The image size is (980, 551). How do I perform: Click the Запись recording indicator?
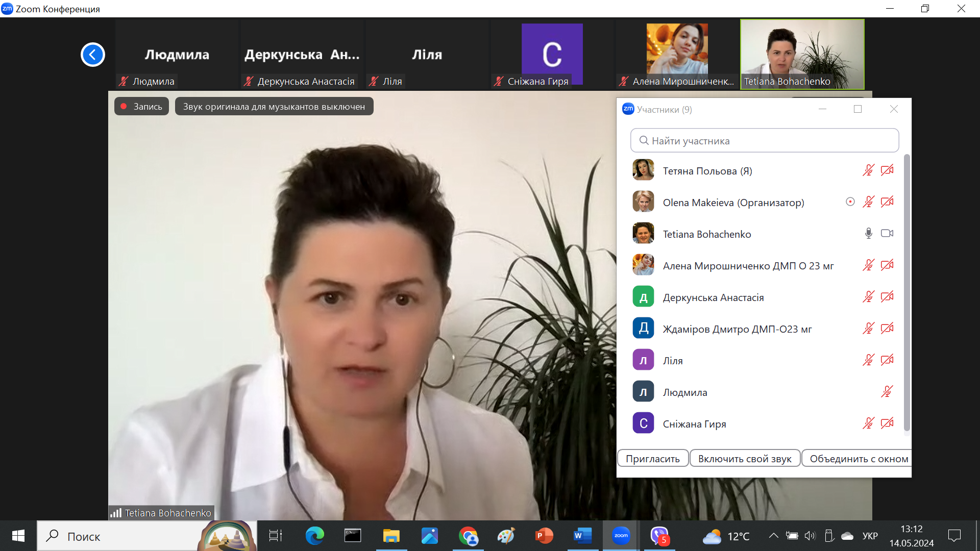coord(141,107)
